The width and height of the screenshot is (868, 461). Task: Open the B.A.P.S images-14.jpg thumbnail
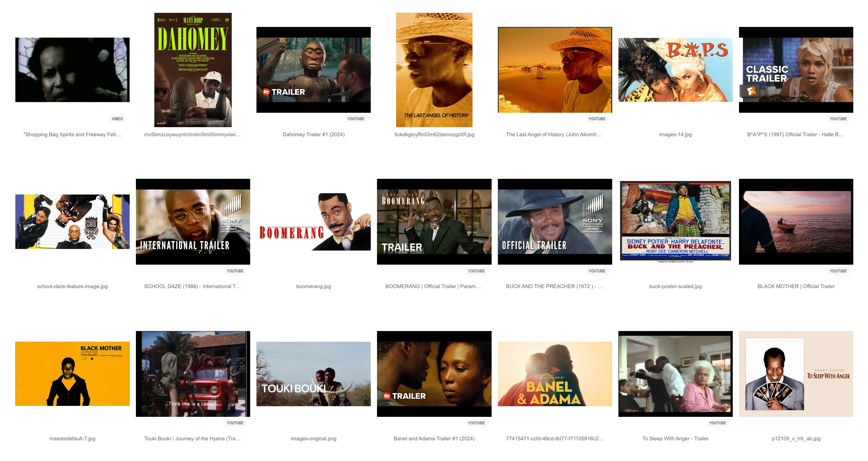(x=675, y=70)
